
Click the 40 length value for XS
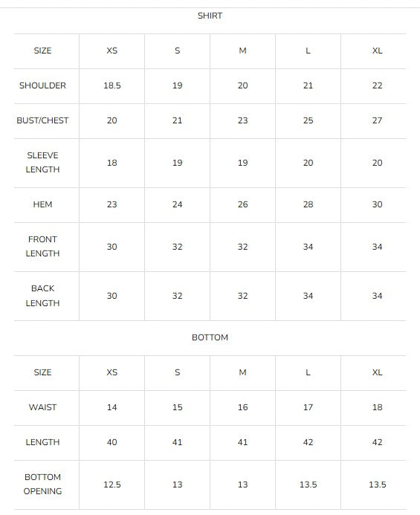coord(112,442)
